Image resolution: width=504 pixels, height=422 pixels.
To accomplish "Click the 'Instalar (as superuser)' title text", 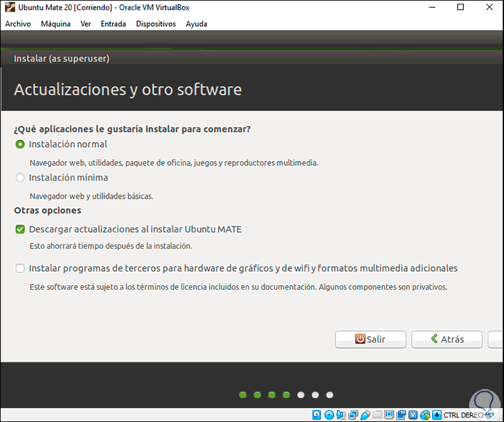I will coord(62,59).
